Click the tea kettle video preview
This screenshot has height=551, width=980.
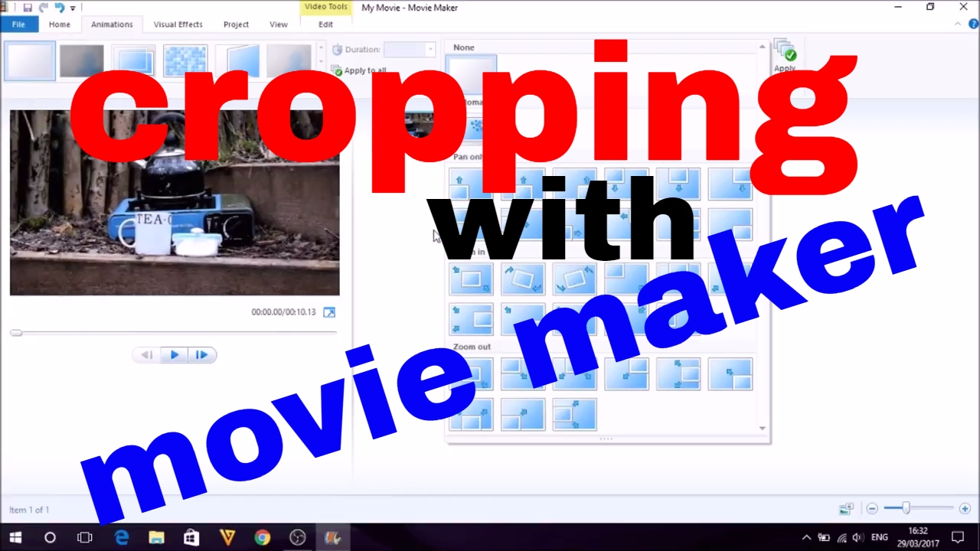[175, 203]
